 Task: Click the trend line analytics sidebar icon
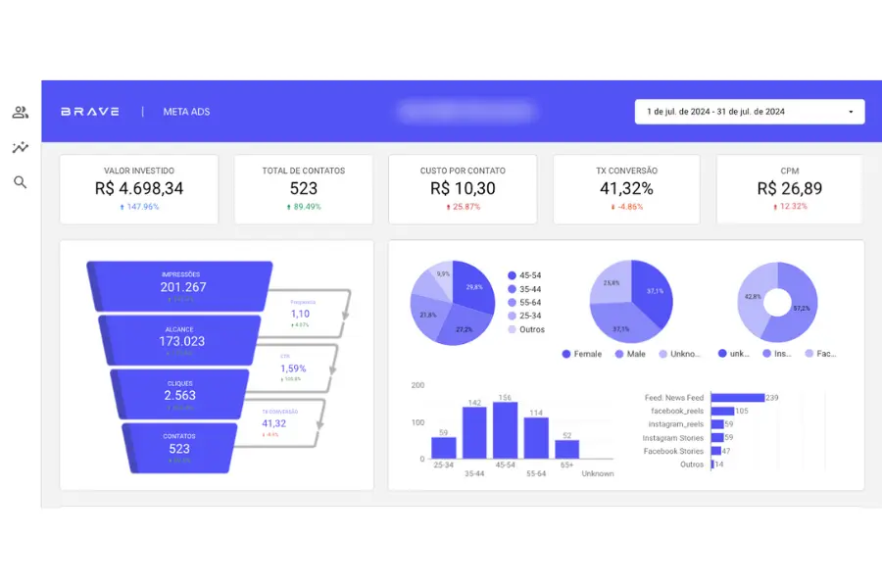20,148
